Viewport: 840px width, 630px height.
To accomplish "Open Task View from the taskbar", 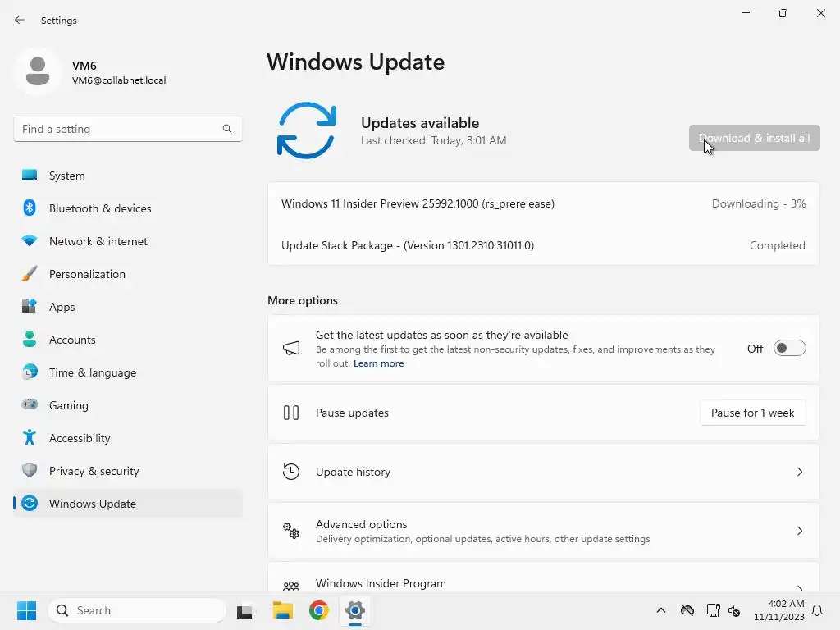I will 244,611.
